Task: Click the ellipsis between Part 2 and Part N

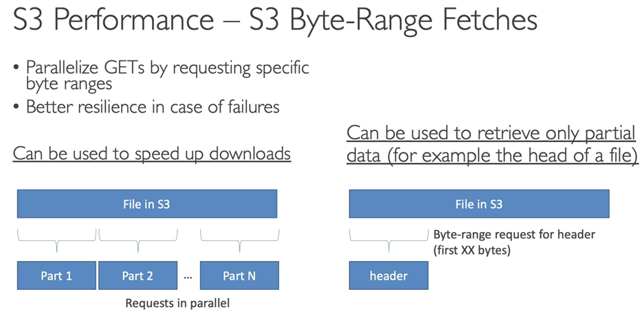Action: point(188,277)
